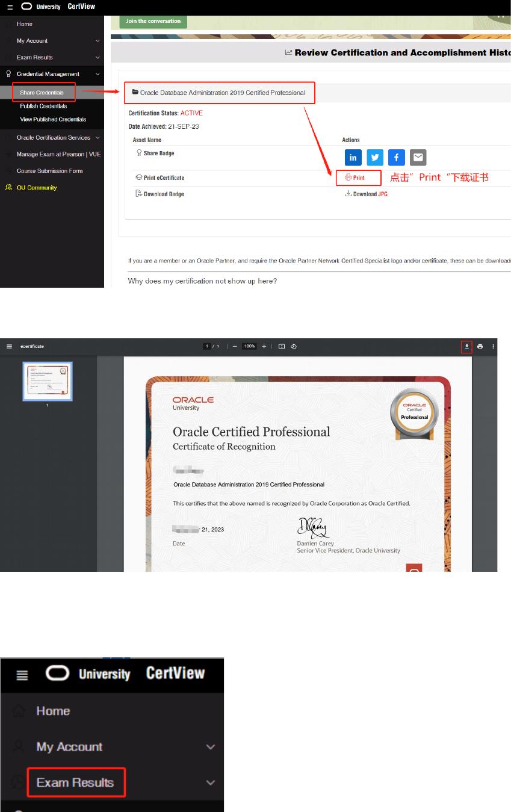The width and height of the screenshot is (511, 812).
Task: Click the printer icon in the PDF toolbar
Action: [480, 346]
